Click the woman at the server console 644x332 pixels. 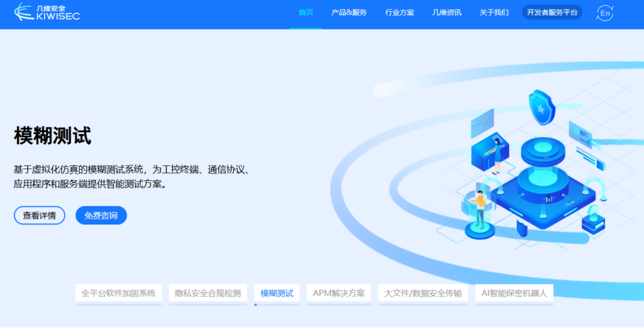(x=497, y=155)
